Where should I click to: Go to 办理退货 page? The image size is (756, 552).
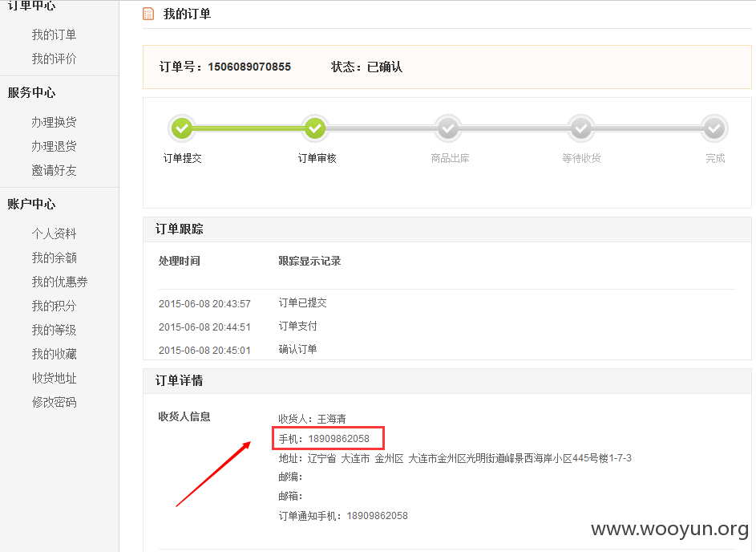[54, 146]
